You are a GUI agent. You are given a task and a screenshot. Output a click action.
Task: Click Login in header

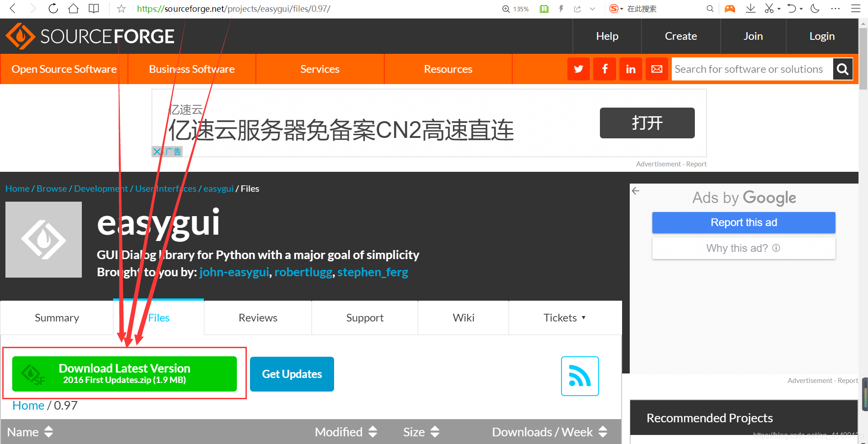click(x=822, y=36)
